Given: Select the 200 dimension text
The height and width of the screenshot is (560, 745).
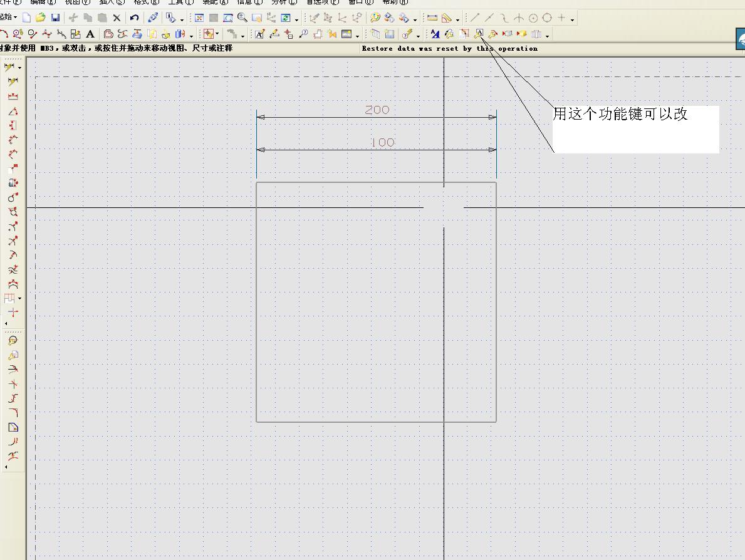Looking at the screenshot, I should point(377,110).
